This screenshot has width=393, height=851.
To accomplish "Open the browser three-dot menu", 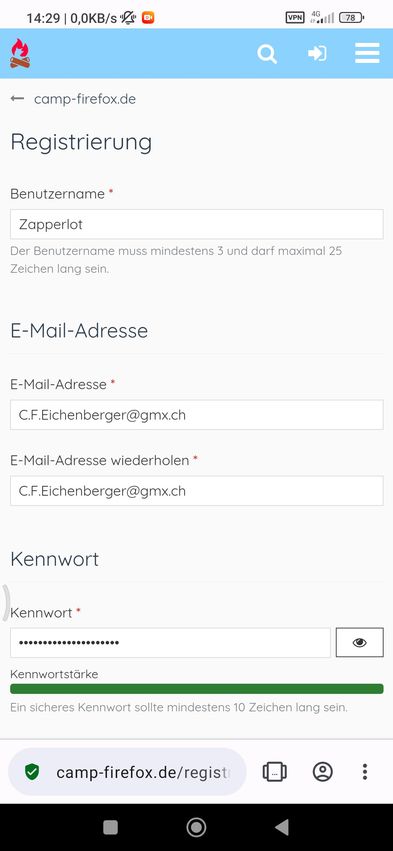I will point(365,772).
